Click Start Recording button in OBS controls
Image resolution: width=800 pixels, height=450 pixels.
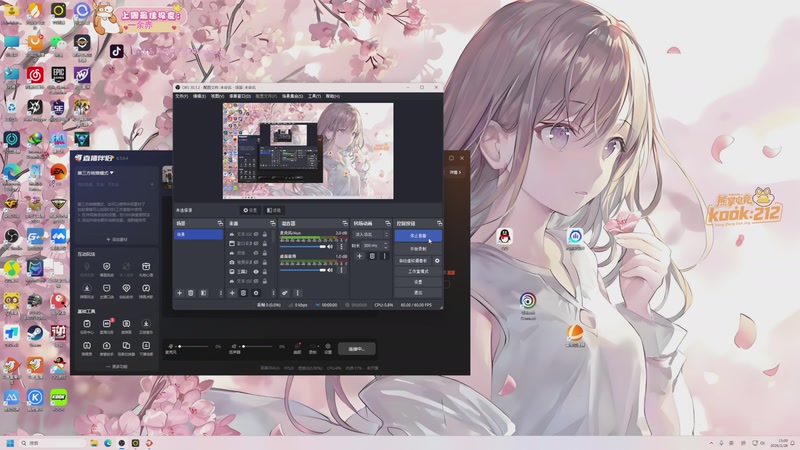[x=418, y=249]
